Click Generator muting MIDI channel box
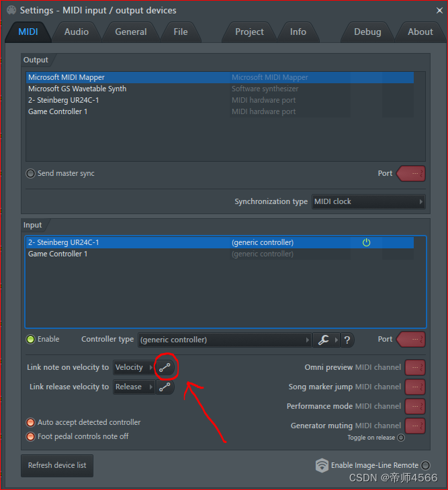This screenshot has width=448, height=490. coord(415,426)
